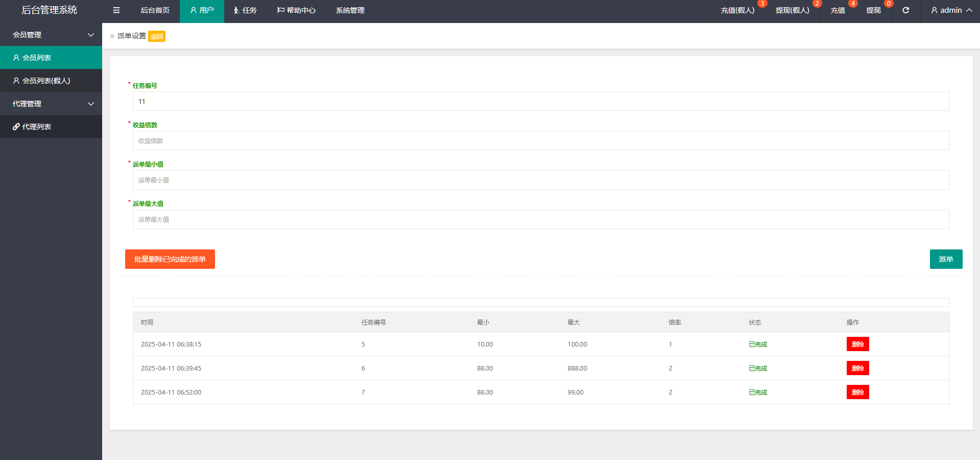Focus the 收益倍数 input field
Image resolution: width=980 pixels, height=460 pixels.
pyautogui.click(x=541, y=141)
